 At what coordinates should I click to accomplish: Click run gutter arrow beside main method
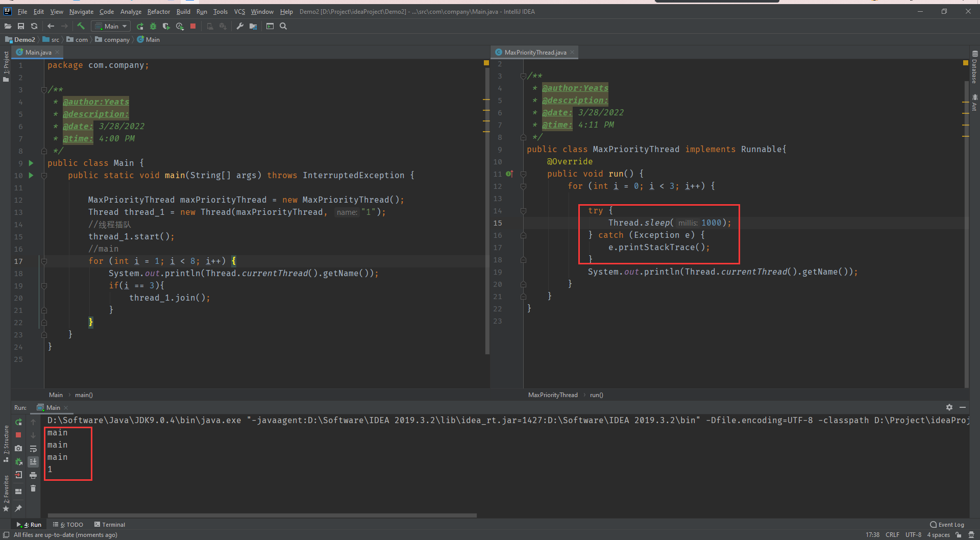click(x=31, y=175)
